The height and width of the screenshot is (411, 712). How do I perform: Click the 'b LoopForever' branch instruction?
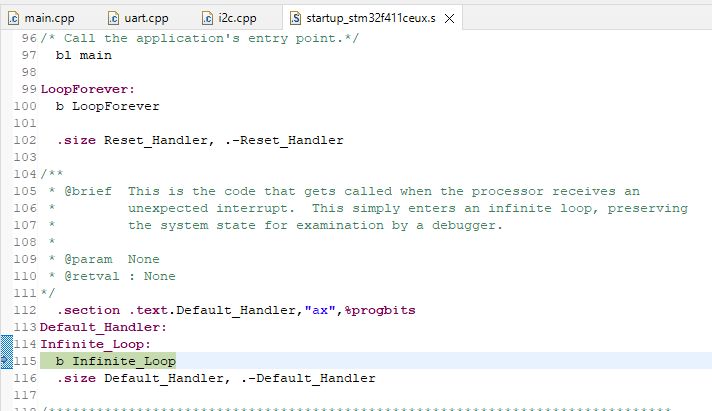108,106
